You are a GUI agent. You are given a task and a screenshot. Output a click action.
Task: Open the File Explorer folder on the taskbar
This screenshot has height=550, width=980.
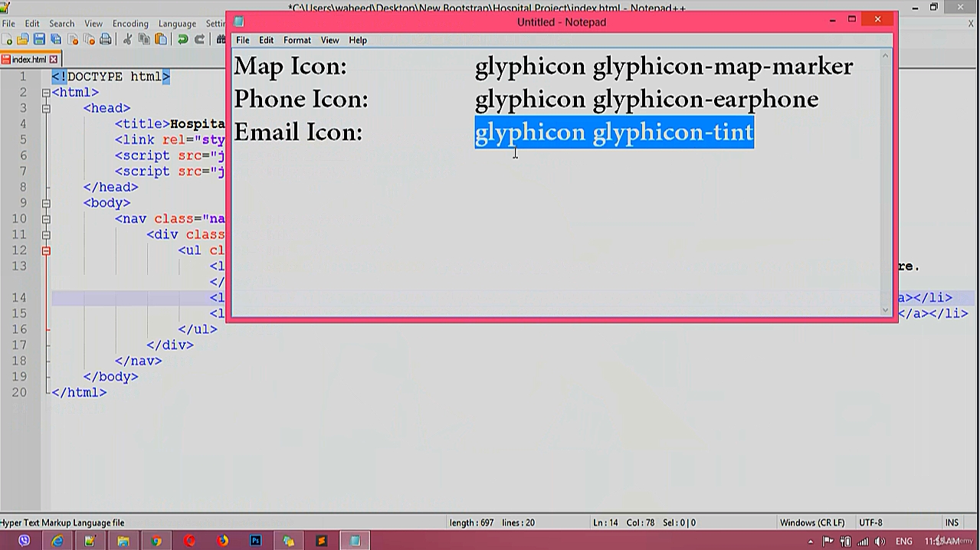coord(123,541)
